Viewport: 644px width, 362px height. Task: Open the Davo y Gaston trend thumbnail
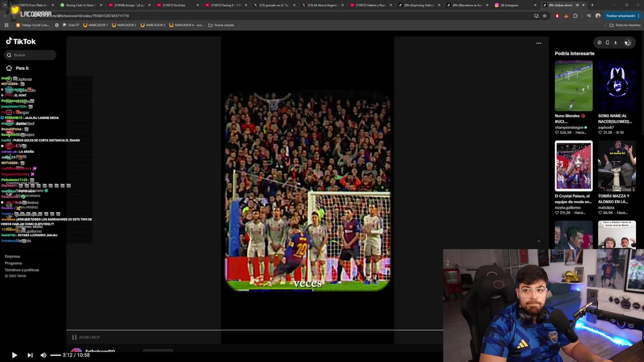coord(617,234)
